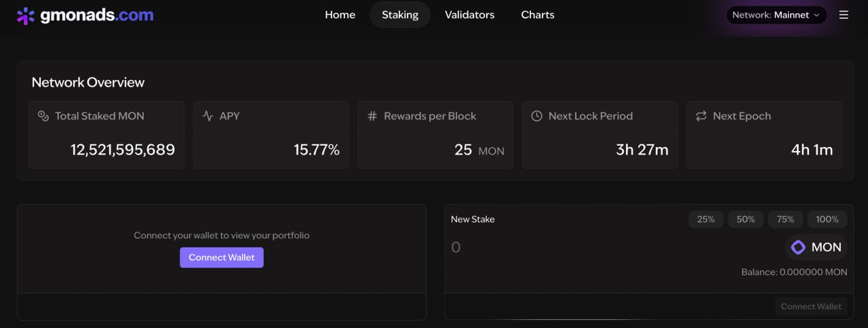Expand the Network: Mainnet dropdown

[x=776, y=15]
